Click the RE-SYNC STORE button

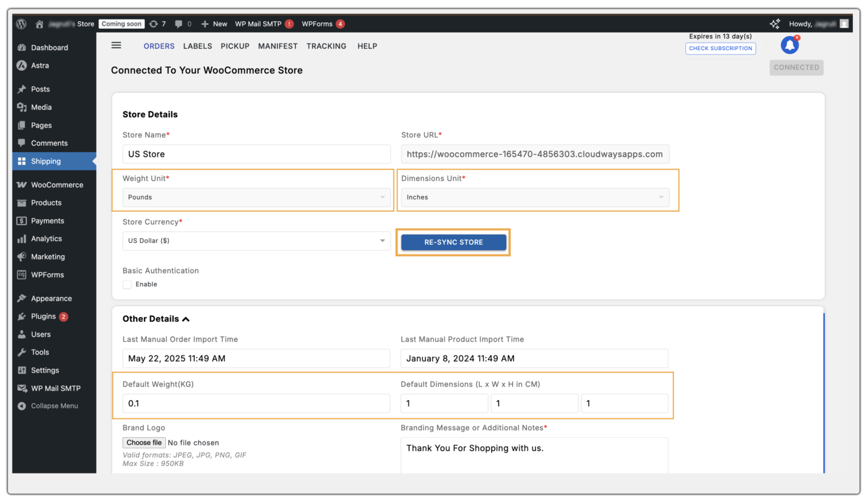click(453, 242)
